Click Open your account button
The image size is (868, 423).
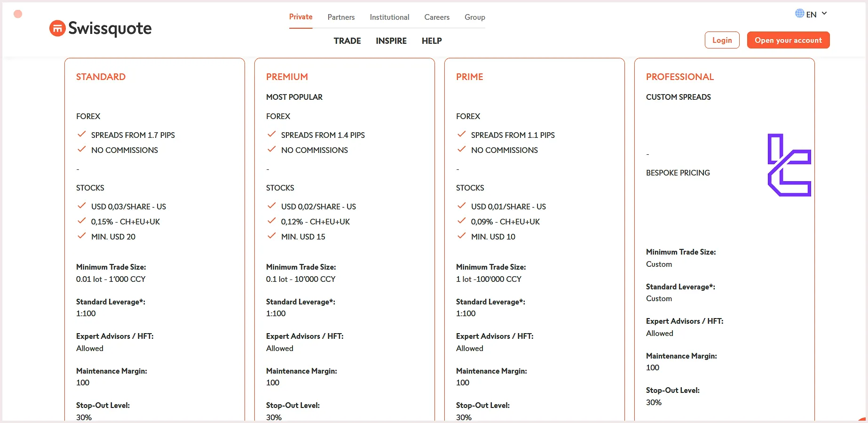pyautogui.click(x=788, y=40)
